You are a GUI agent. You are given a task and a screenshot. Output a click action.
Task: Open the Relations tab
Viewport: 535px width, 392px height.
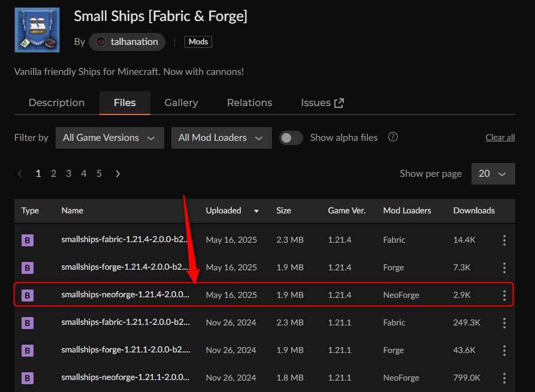(249, 102)
